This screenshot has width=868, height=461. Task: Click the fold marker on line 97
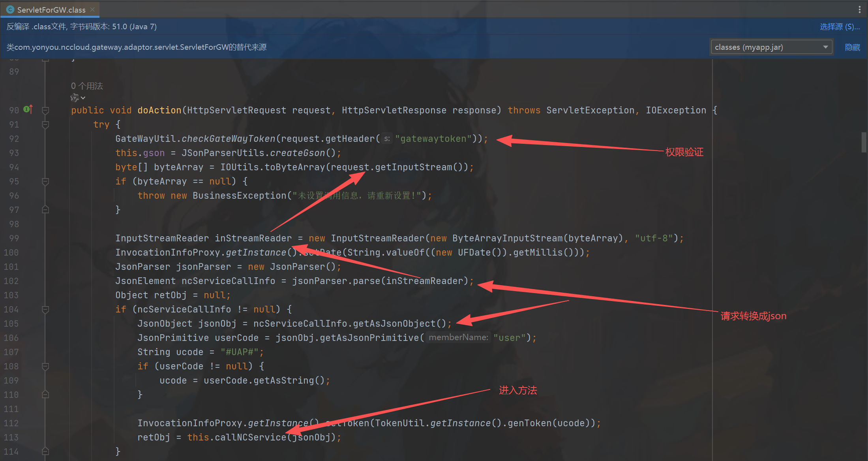point(45,210)
